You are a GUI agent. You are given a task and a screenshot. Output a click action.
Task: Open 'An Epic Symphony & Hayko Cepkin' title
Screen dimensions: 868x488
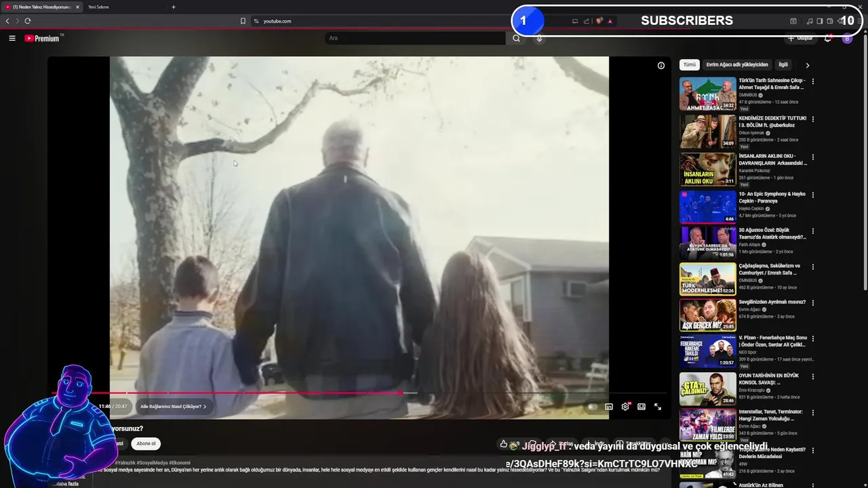(772, 197)
